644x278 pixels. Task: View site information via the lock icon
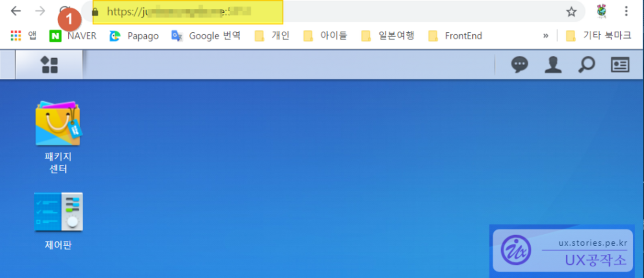95,12
